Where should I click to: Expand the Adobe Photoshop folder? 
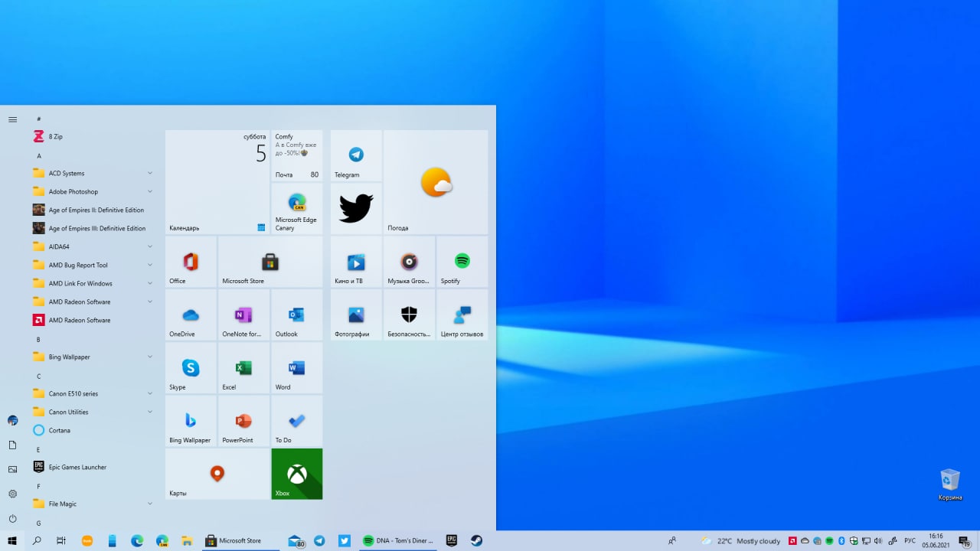93,191
